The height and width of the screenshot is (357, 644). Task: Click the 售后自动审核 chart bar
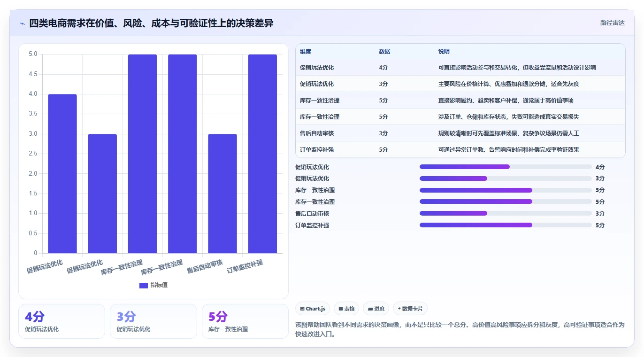coord(222,194)
